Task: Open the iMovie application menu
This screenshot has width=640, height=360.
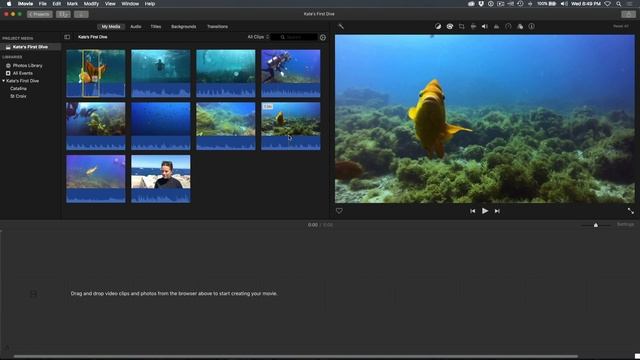Action: pos(25,4)
